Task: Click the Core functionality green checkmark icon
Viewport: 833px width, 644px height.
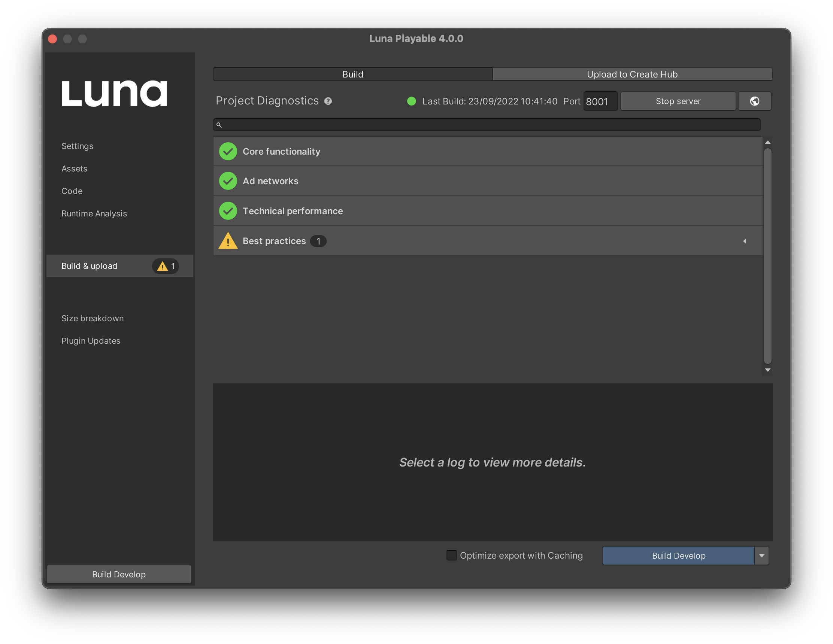Action: pyautogui.click(x=228, y=151)
